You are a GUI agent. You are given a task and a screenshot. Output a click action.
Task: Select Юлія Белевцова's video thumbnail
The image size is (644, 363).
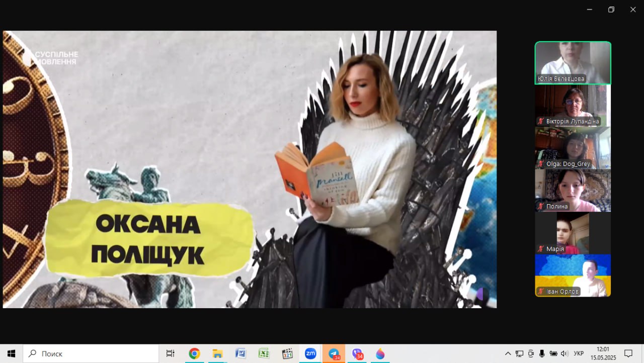573,63
